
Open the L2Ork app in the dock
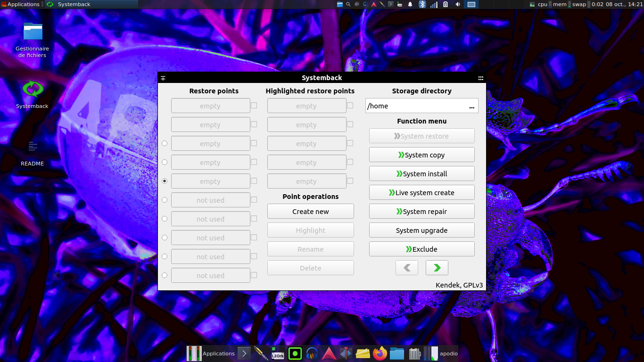pos(278,354)
